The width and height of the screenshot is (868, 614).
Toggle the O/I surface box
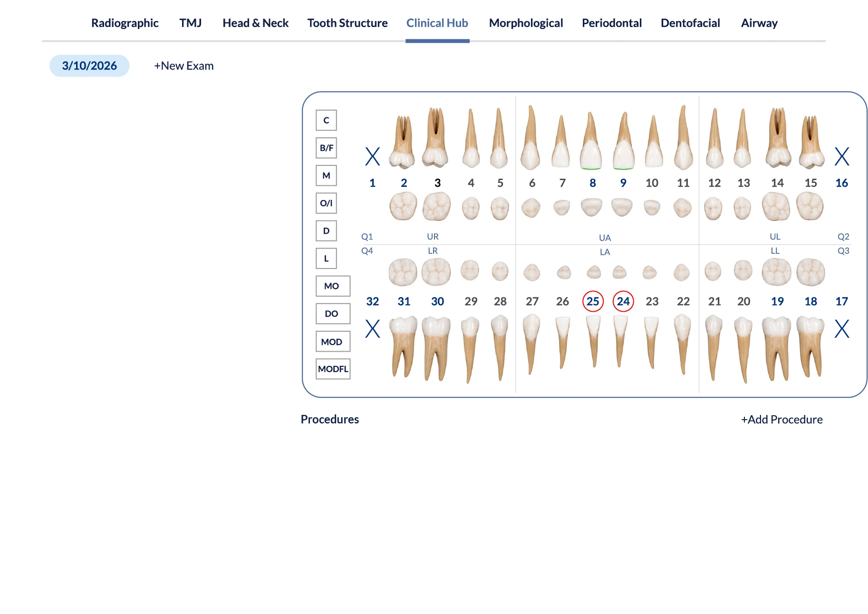(326, 203)
